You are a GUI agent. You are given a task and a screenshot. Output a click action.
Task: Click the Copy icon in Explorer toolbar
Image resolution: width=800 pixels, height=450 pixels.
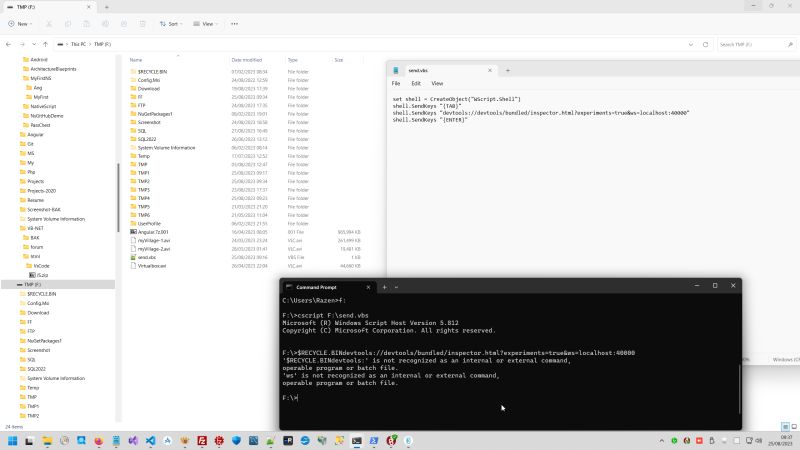click(x=68, y=24)
